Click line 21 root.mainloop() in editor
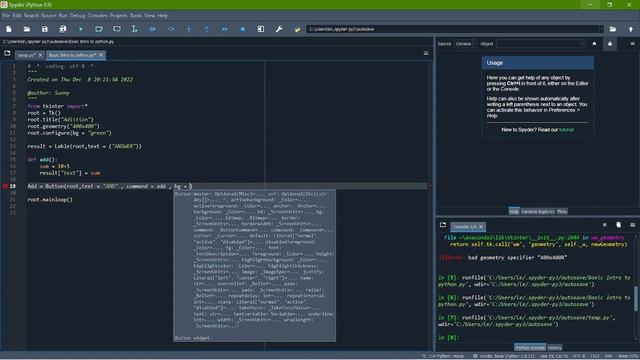Image resolution: width=640 pixels, height=360 pixels. (x=50, y=200)
